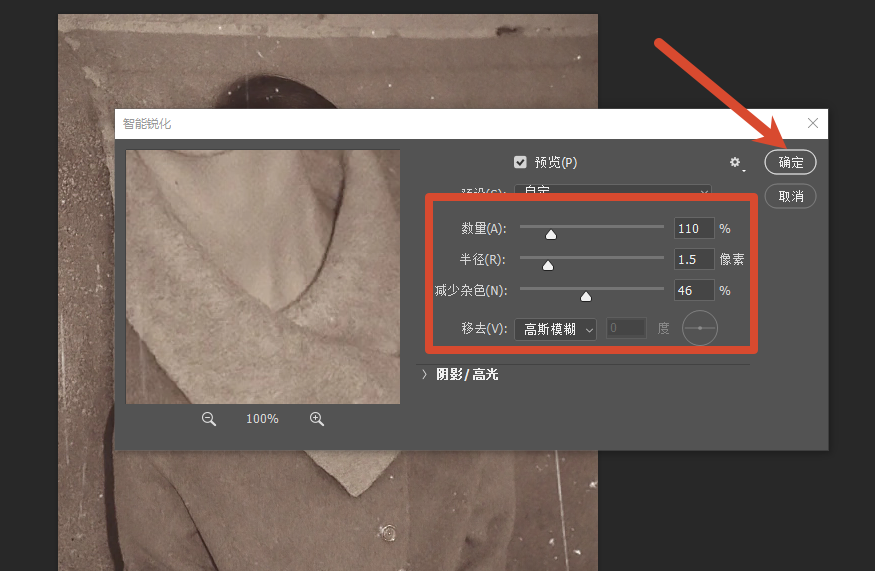The height and width of the screenshot is (571, 875).
Task: Adjust the 数量(A) amount slider handle
Action: point(551,235)
